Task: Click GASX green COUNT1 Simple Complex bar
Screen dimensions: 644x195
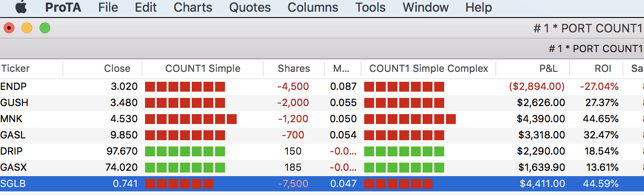Action: (x=404, y=168)
